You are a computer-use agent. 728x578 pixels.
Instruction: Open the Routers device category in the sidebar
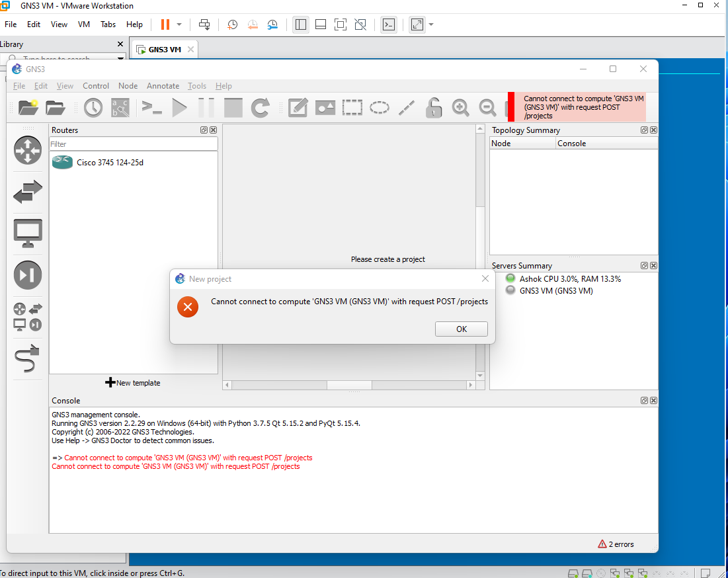tap(27, 150)
